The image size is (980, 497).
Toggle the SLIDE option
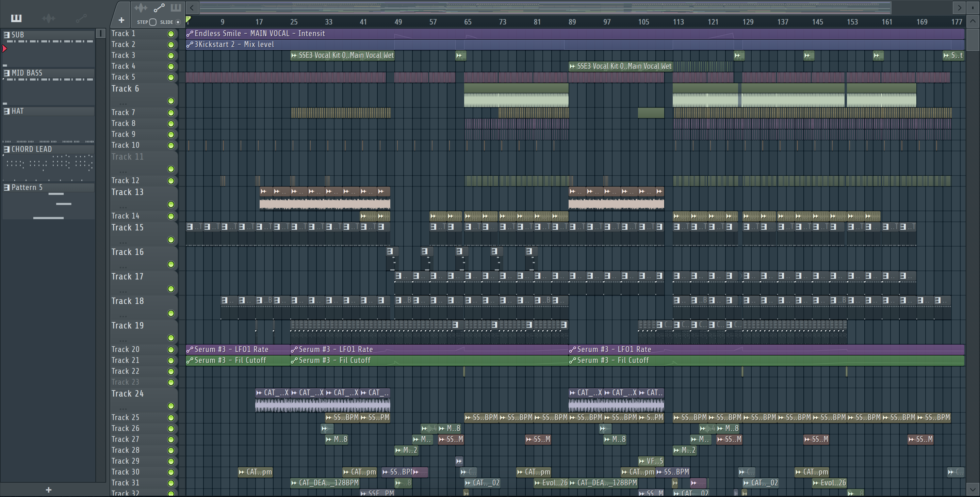coord(178,22)
